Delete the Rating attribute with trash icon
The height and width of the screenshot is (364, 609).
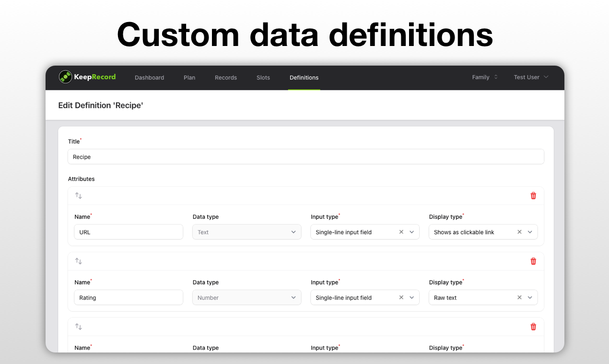coord(533,261)
